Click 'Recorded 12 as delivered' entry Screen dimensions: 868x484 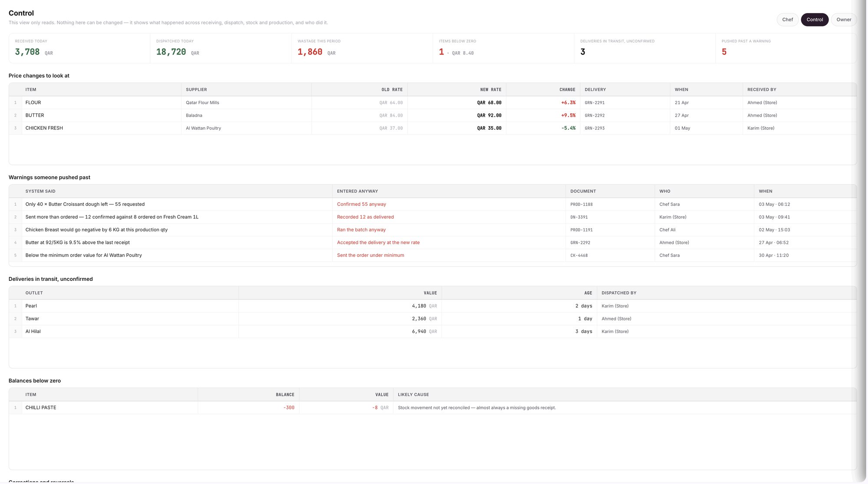(365, 217)
